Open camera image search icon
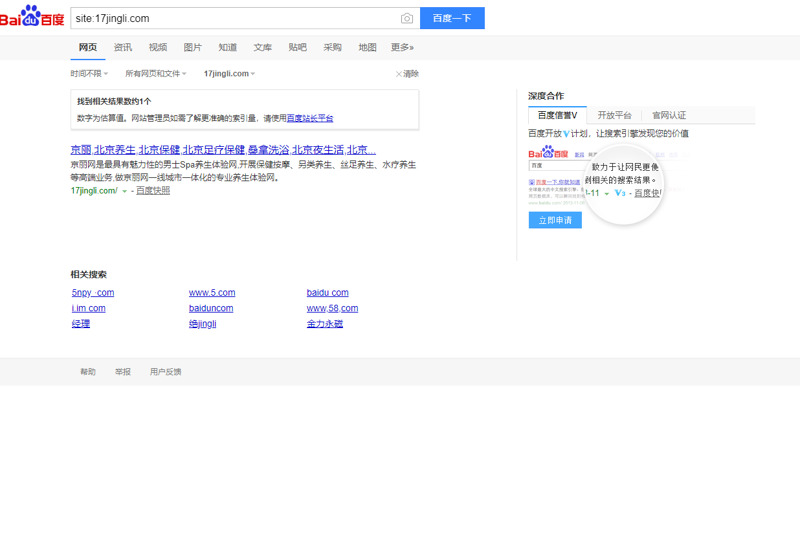Image resolution: width=800 pixels, height=539 pixels. (x=407, y=18)
